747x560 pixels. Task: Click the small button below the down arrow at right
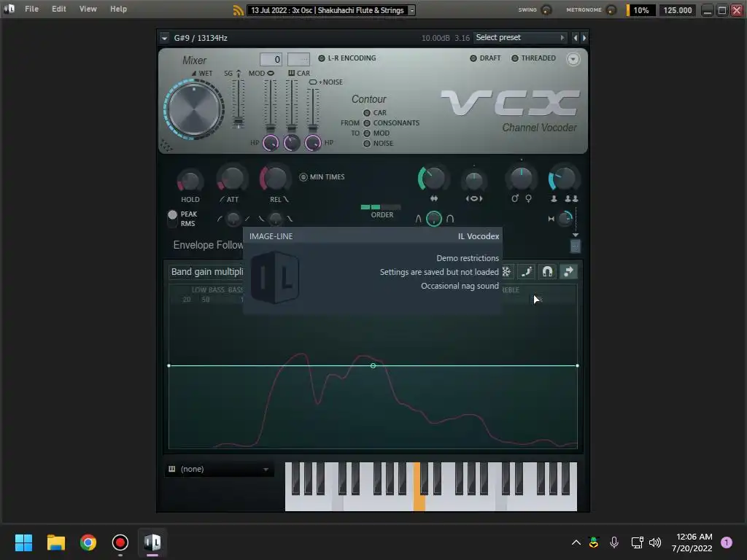(x=576, y=246)
